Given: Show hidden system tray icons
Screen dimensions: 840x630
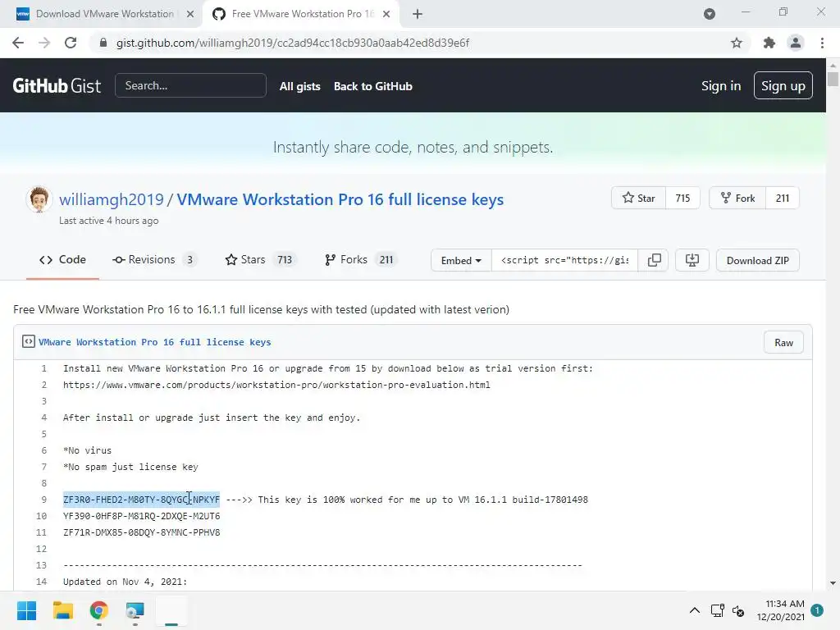Looking at the screenshot, I should click(x=694, y=610).
